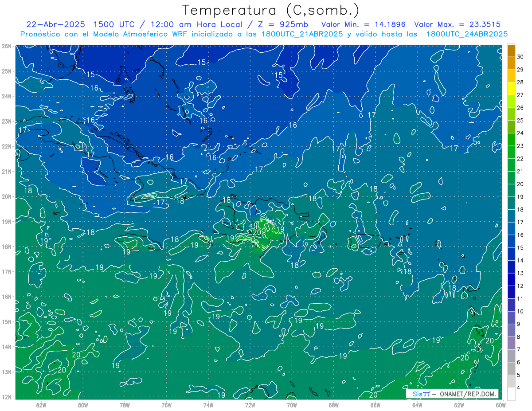Click the "12N" latitude axis label
This screenshot has width=532, height=411.
tap(6, 397)
